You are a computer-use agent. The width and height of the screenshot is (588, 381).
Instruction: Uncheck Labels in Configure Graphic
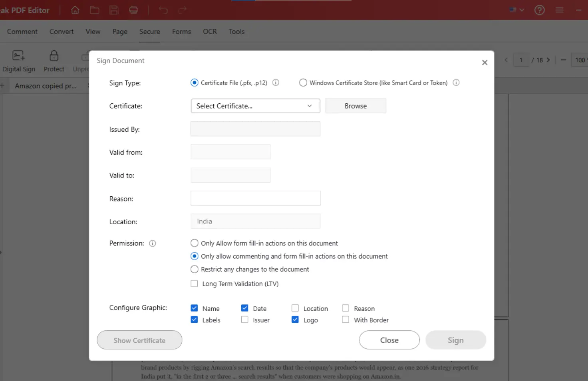point(195,320)
